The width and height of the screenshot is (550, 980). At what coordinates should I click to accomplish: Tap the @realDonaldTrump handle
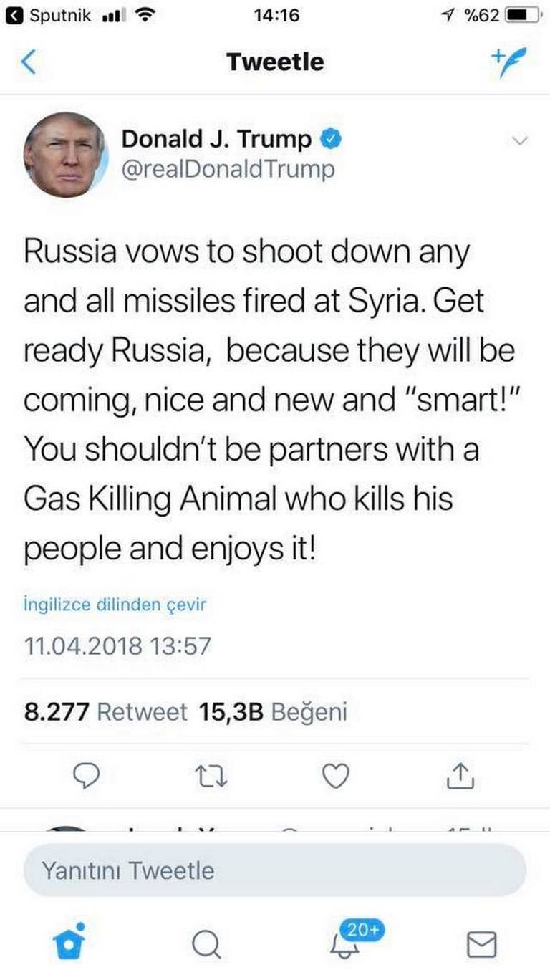pyautogui.click(x=228, y=170)
